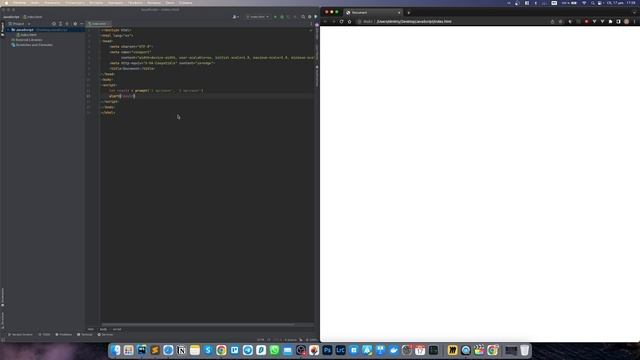Click Spotlight search icon in the macOS menu bar
Image resolution: width=640 pixels, height=360 pixels.
(592, 3)
